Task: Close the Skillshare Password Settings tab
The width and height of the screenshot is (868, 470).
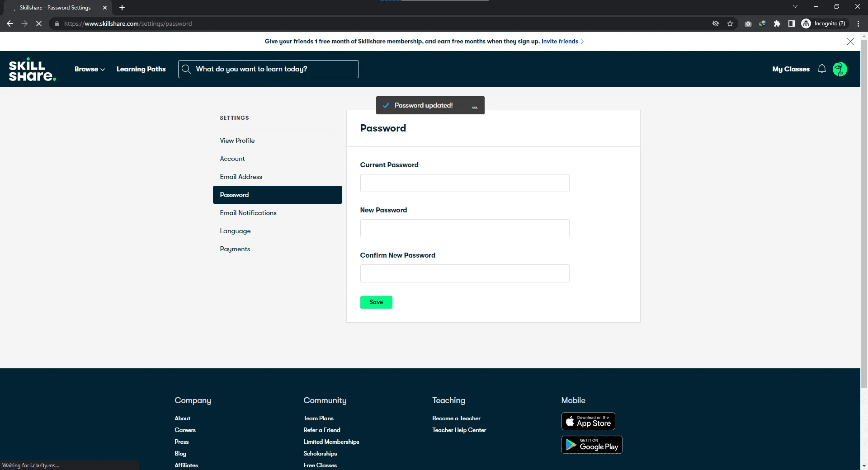Action: [105, 8]
